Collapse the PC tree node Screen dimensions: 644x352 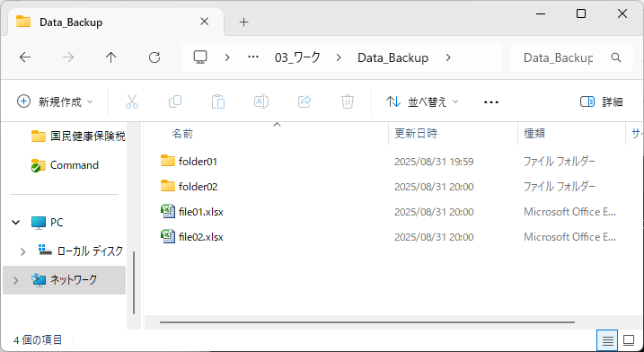click(15, 223)
